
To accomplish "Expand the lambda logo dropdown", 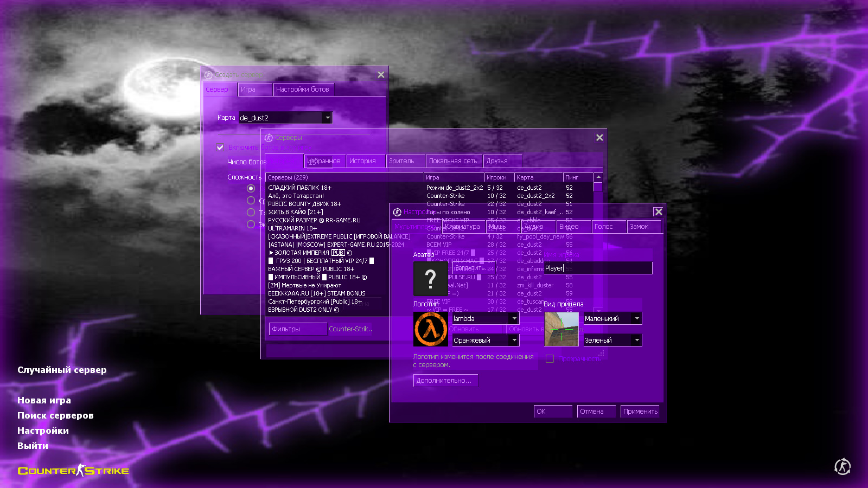I will click(514, 319).
